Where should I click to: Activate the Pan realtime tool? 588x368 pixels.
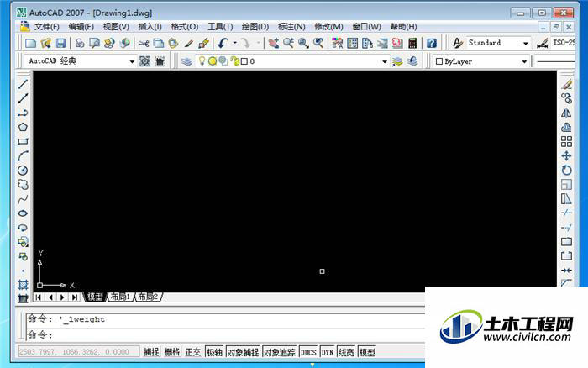click(x=273, y=43)
